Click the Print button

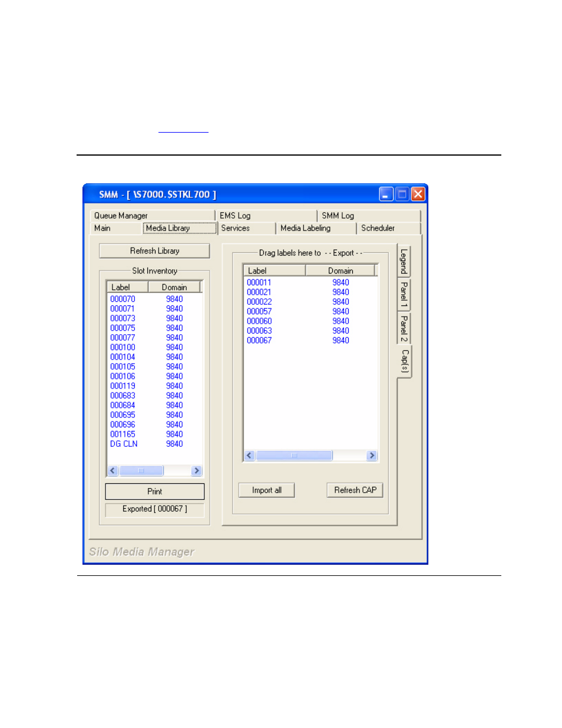tap(154, 492)
